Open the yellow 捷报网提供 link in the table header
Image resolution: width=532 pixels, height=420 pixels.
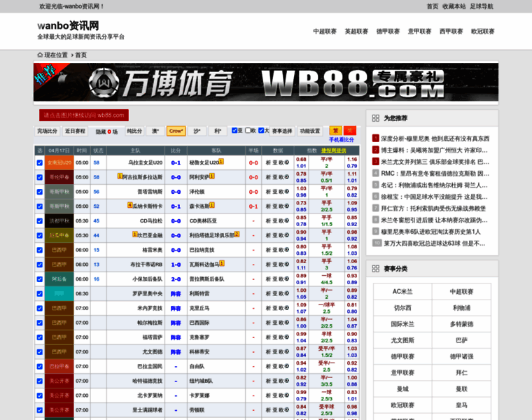(x=333, y=150)
